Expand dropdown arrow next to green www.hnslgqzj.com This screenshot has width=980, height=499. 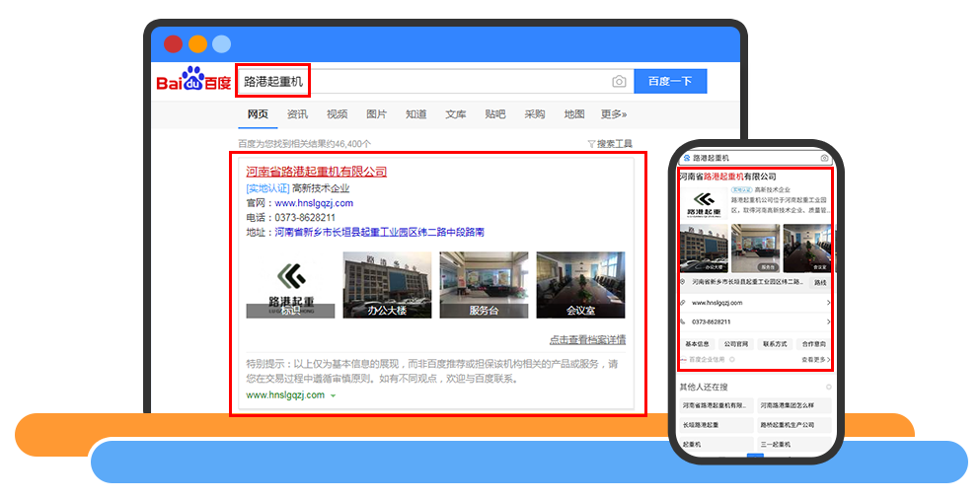(x=334, y=396)
